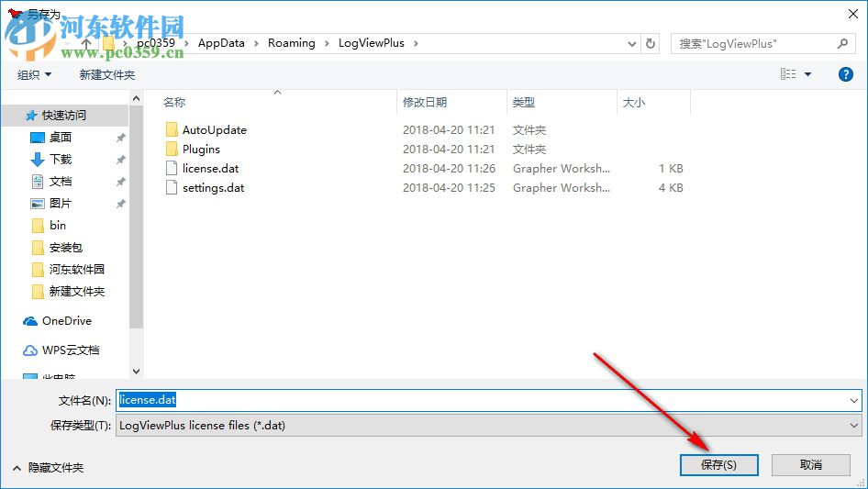The image size is (868, 489).
Task: Open the bin folder in navigation pane
Action: (58, 226)
